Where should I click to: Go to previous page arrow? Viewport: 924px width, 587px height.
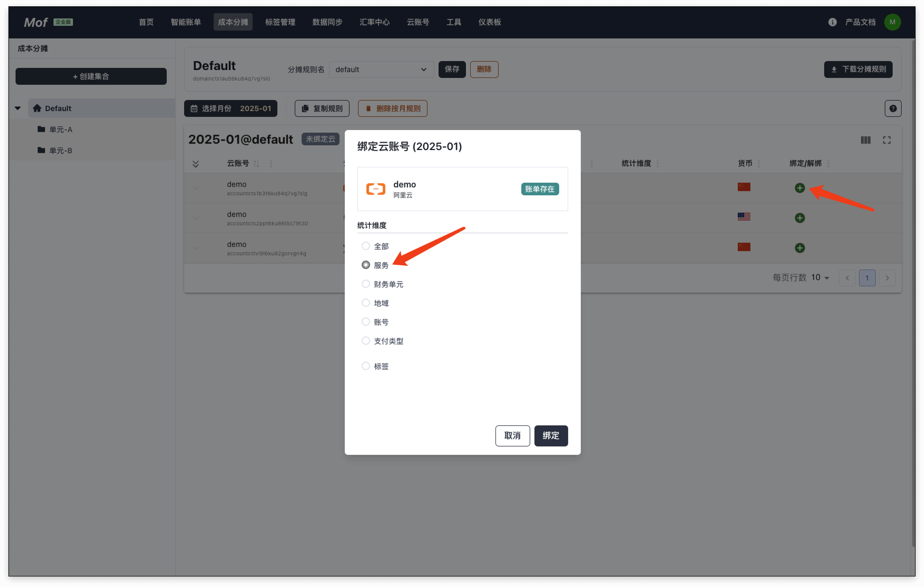[847, 278]
